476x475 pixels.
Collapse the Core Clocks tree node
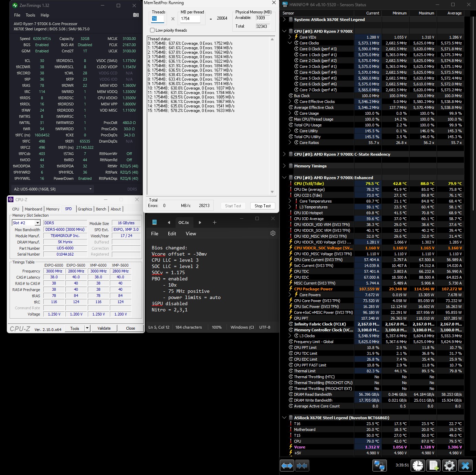coord(290,43)
